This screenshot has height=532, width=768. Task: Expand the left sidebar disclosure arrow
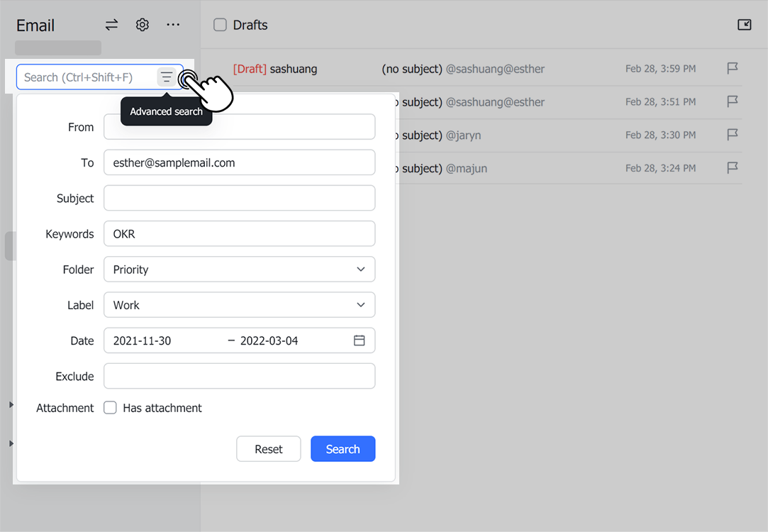[x=11, y=405]
